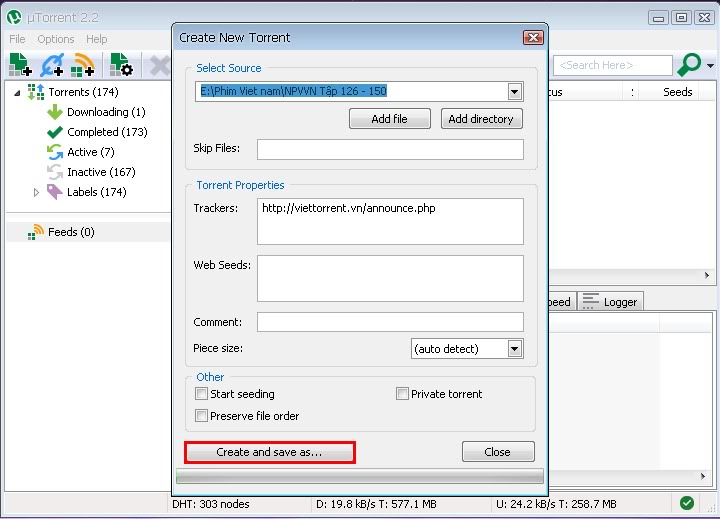The image size is (720, 519).
Task: Enable the Private torrent checkbox
Action: coord(402,394)
